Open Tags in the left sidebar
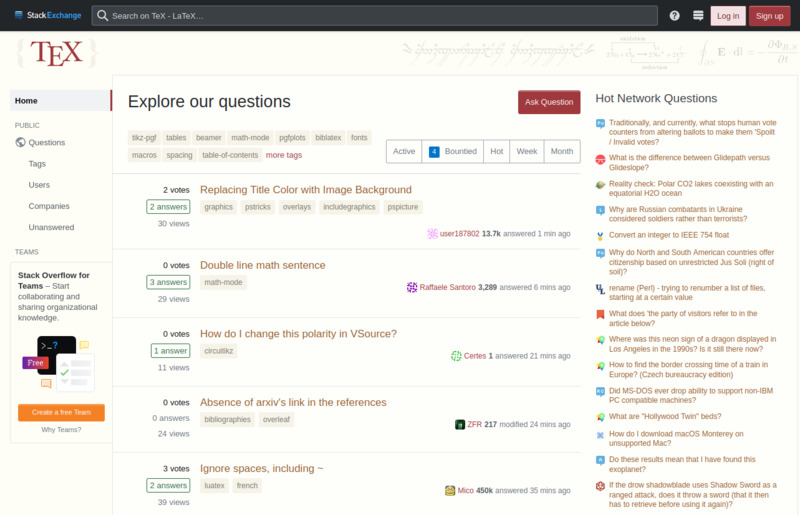Screen dimensions: 800x515 click(37, 164)
